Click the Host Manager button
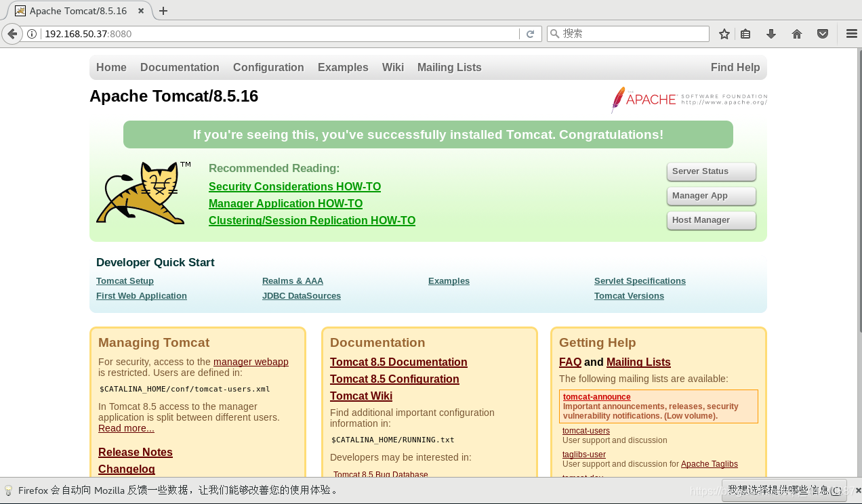 tap(711, 220)
